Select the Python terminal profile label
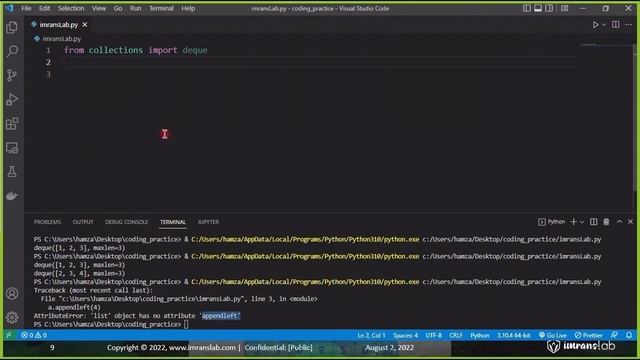Viewport: 640px width, 360px height. coord(552,222)
